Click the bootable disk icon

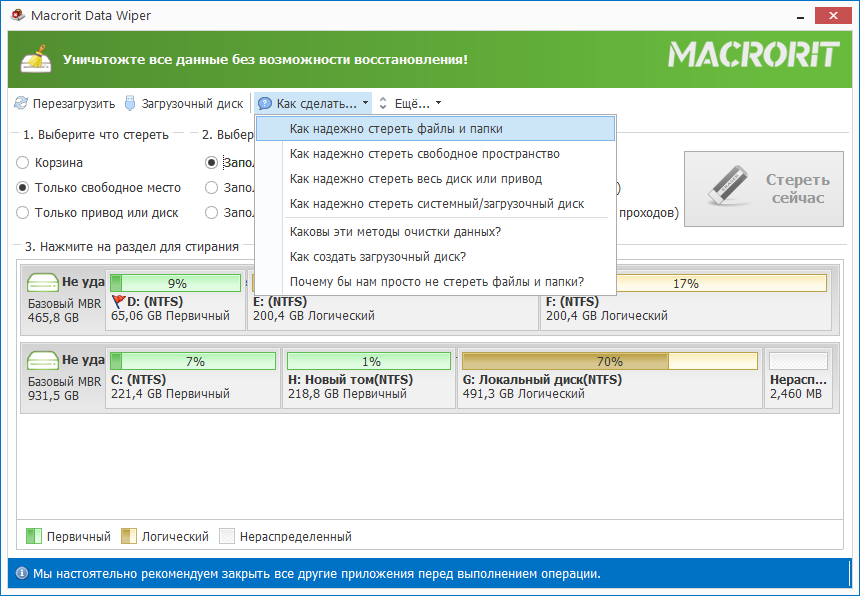[x=130, y=103]
